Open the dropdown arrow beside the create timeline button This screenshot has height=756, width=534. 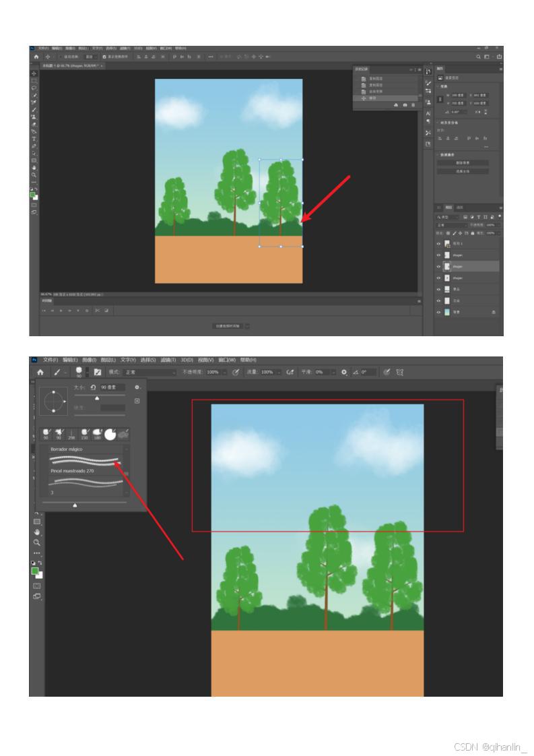[247, 326]
